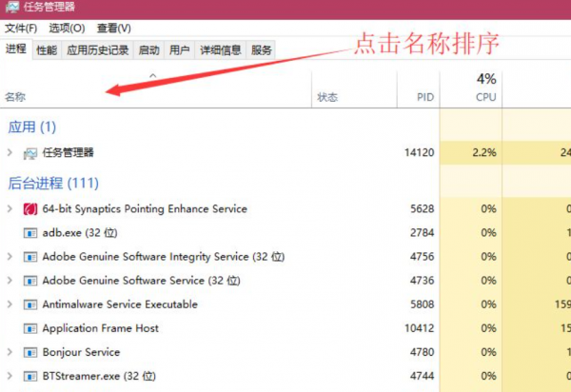Click PID value 4756

click(423, 257)
